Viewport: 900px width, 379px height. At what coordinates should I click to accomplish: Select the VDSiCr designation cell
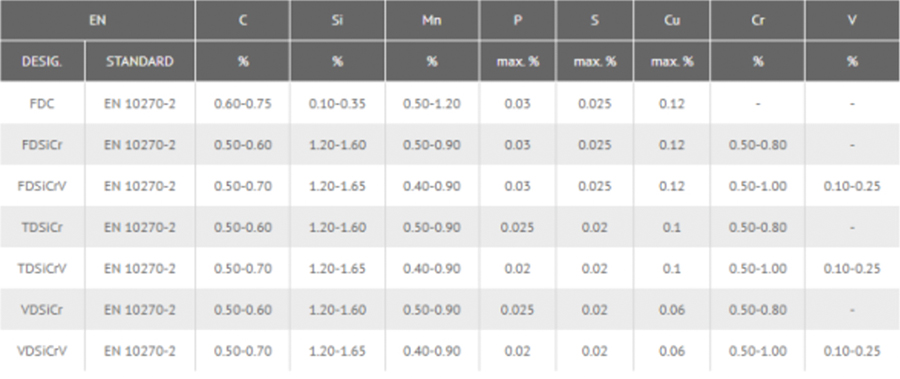coord(42,310)
